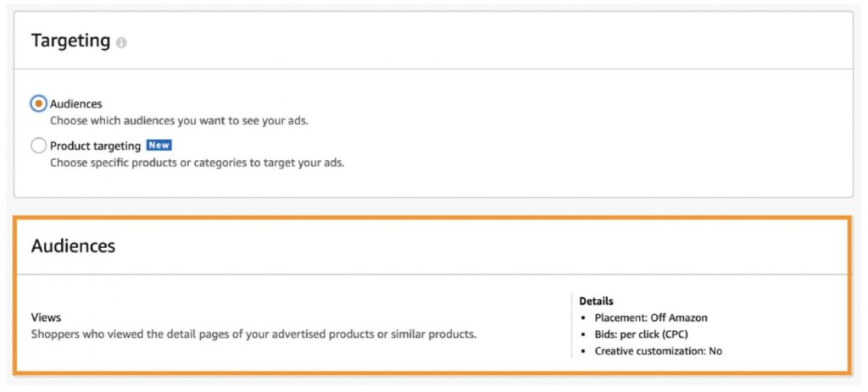Click the Targeting info icon
868x392 pixels.
(121, 43)
